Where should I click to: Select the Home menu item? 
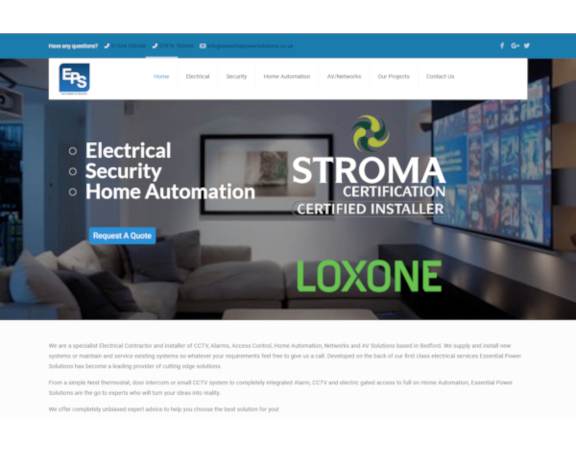coord(161,76)
